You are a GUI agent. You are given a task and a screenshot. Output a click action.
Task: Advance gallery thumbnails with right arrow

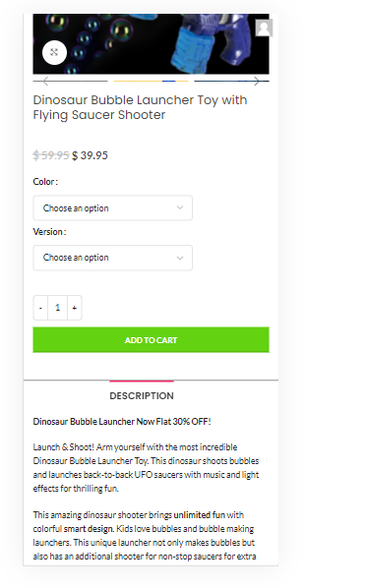point(257,81)
